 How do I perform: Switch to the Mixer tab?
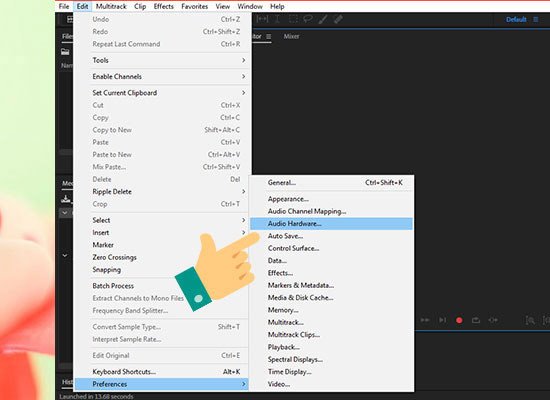[x=291, y=36]
